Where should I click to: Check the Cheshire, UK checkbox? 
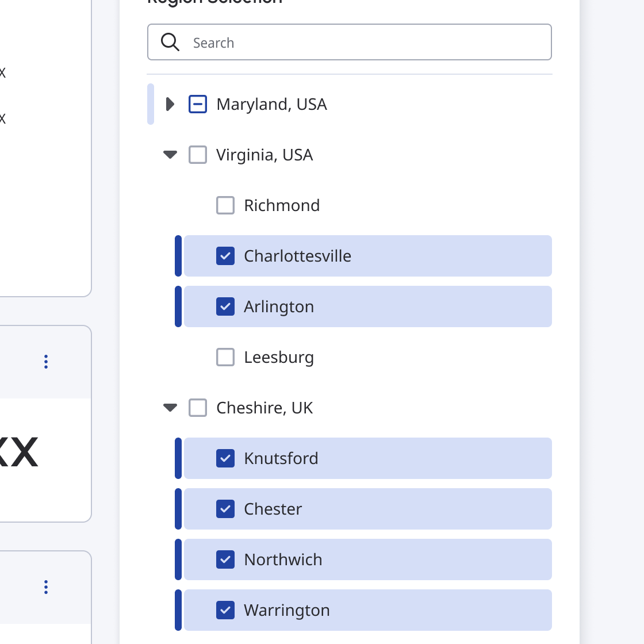[198, 408]
